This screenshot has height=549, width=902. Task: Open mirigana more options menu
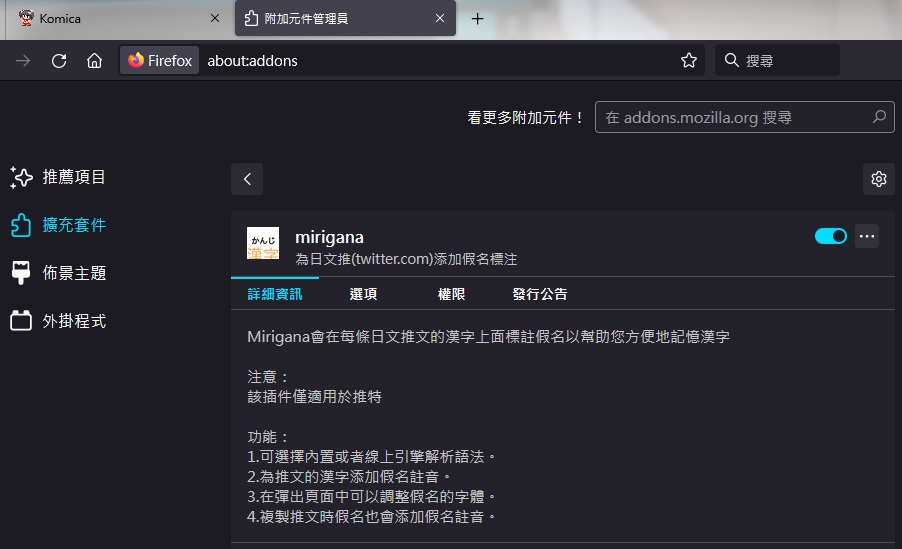pyautogui.click(x=867, y=236)
